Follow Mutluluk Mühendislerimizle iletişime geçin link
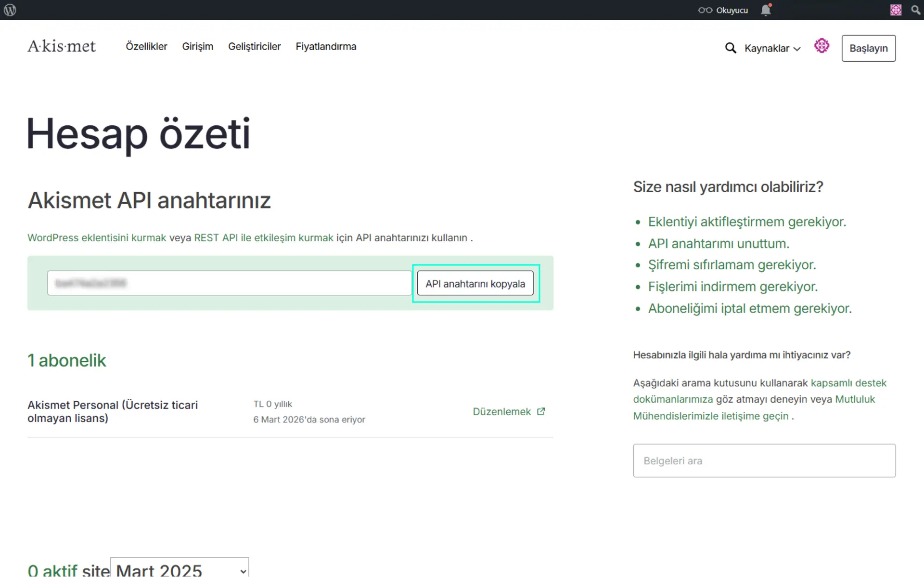This screenshot has height=578, width=924. point(754,407)
